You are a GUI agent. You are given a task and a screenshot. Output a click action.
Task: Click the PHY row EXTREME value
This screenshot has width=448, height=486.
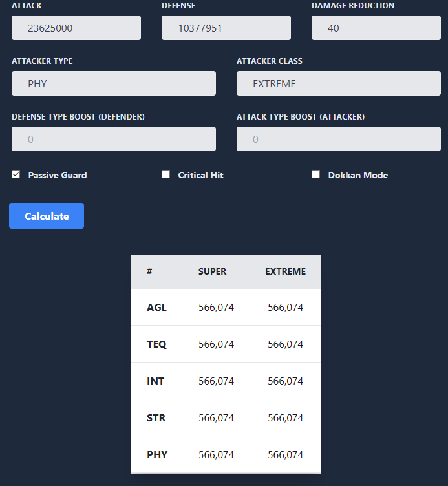tap(286, 455)
